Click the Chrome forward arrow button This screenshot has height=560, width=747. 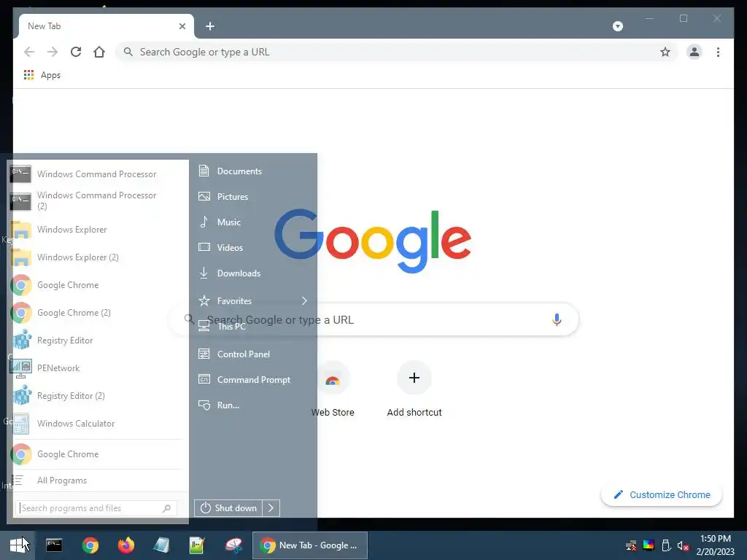click(x=53, y=52)
